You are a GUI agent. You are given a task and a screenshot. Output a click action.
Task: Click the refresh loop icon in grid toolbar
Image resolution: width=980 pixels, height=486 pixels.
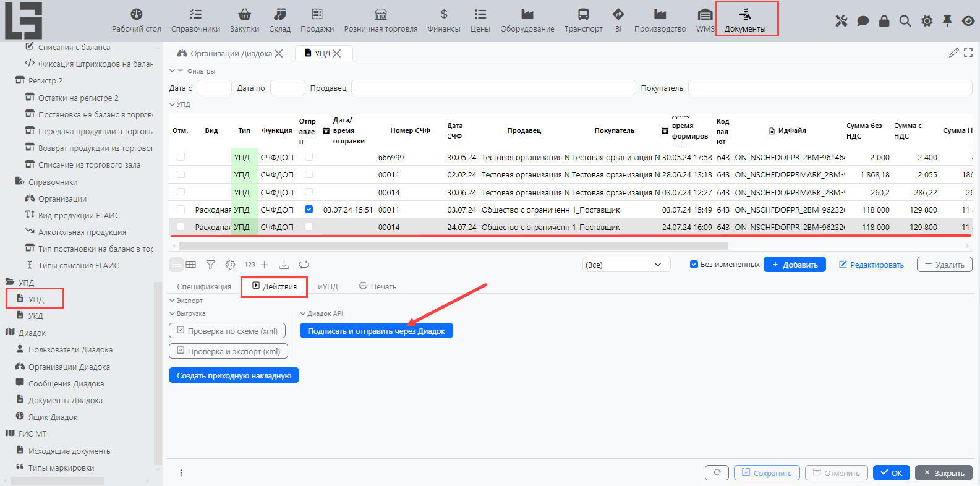click(304, 265)
